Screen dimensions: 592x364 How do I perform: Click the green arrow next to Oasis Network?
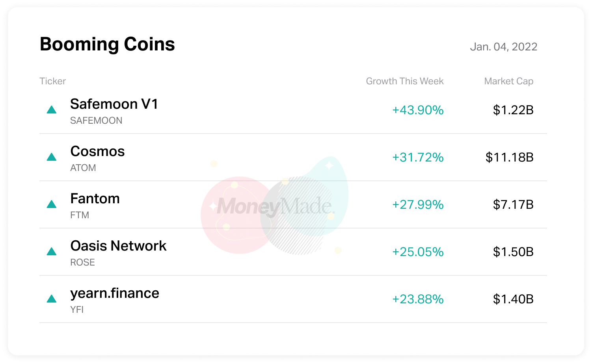click(52, 252)
